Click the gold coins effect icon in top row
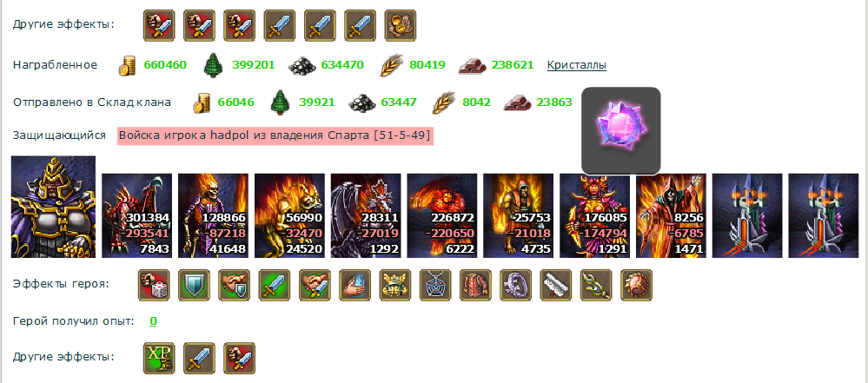Image resolution: width=868 pixels, height=383 pixels. coord(401,25)
